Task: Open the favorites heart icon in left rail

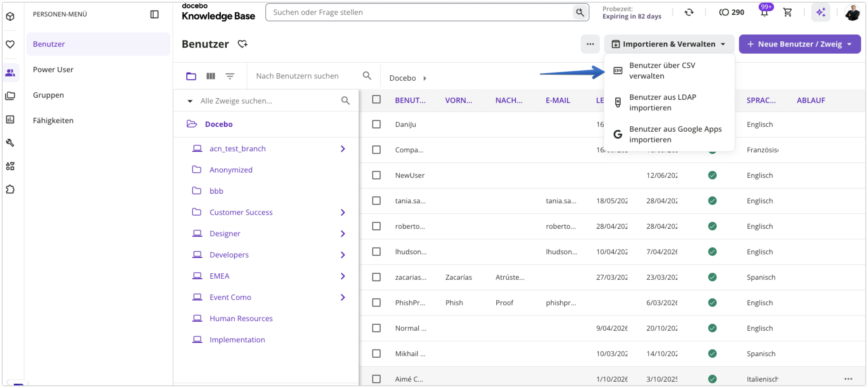Action: click(x=10, y=44)
